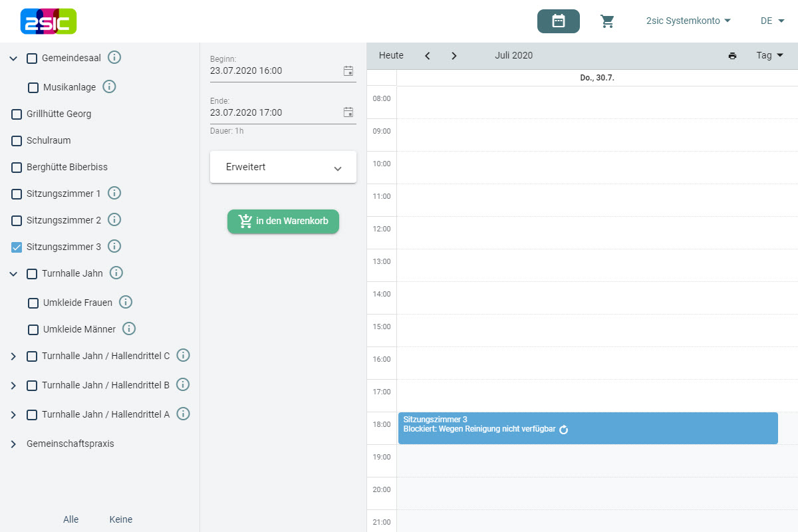Expand the Gemeinschaftspraxis tree item
The image size is (798, 532).
[x=13, y=444]
